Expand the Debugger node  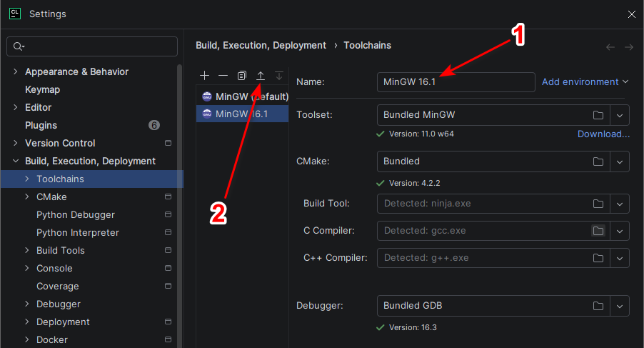point(27,304)
